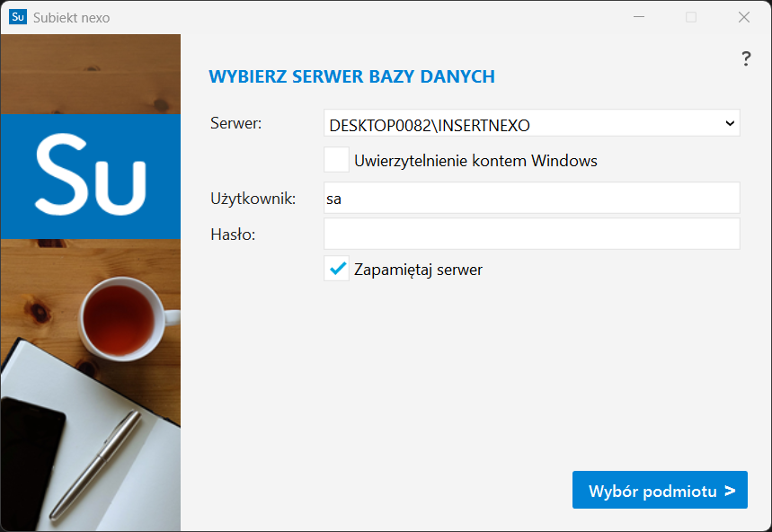Close the Subiekt nexo window
Image resolution: width=772 pixels, height=532 pixels.
(x=744, y=17)
